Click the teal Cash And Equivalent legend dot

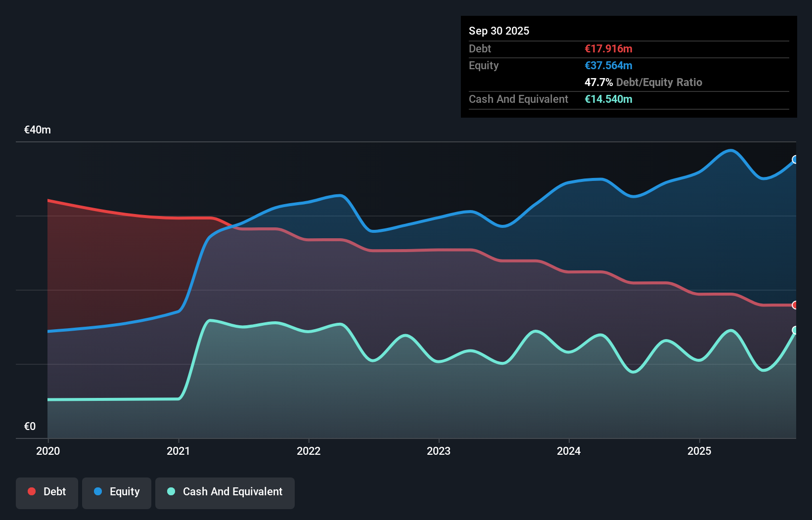coord(171,491)
